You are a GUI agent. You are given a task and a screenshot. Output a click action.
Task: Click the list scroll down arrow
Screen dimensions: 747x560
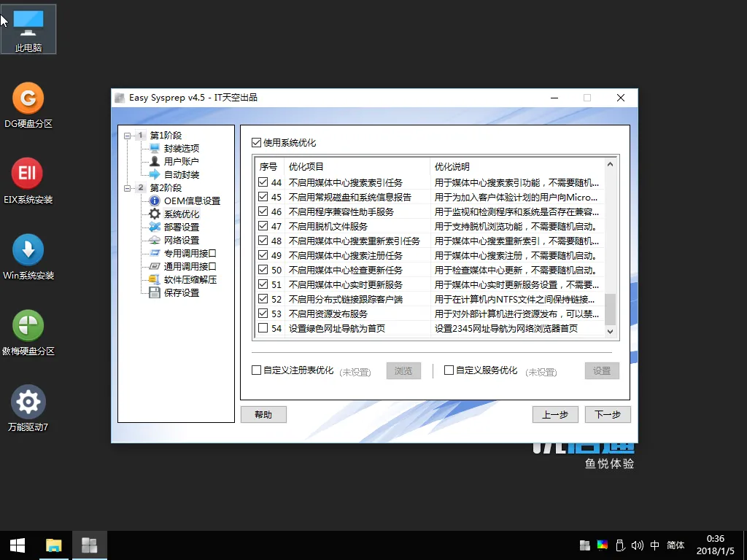611,331
